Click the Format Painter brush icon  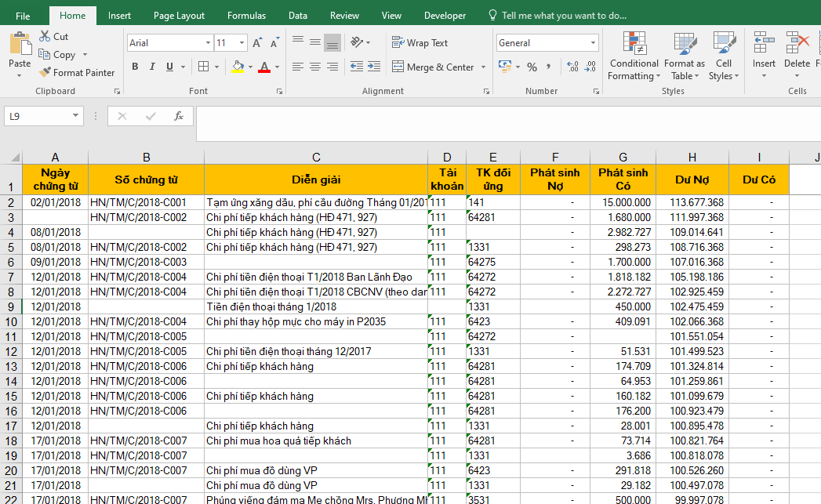pos(45,73)
